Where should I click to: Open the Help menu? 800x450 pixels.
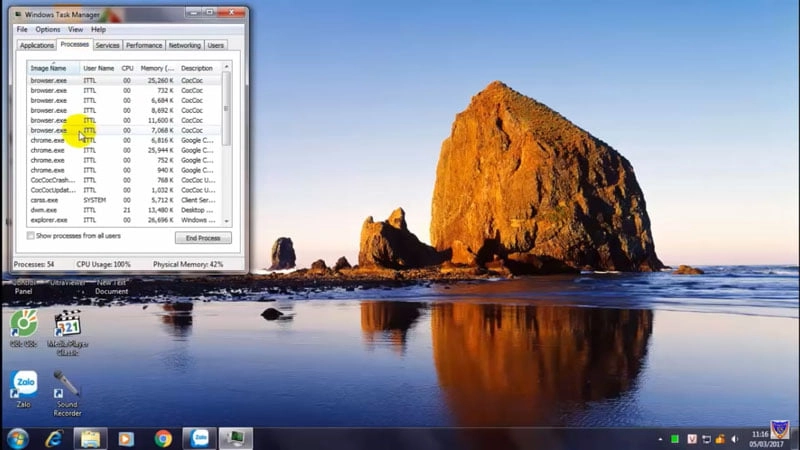(98, 30)
